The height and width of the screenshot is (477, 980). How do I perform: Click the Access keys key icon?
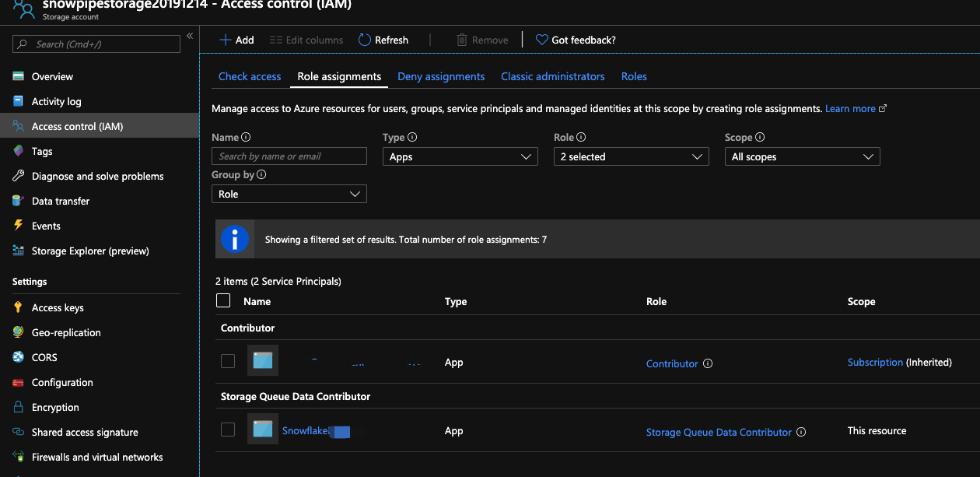pyautogui.click(x=18, y=307)
